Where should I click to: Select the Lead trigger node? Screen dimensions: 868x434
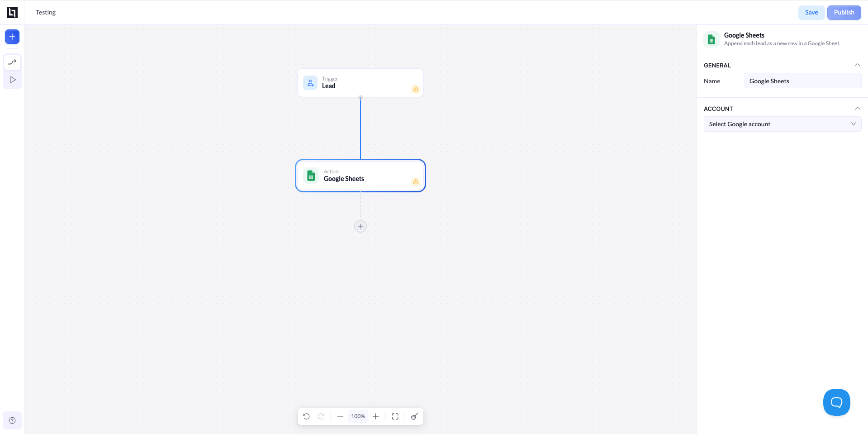coord(360,83)
